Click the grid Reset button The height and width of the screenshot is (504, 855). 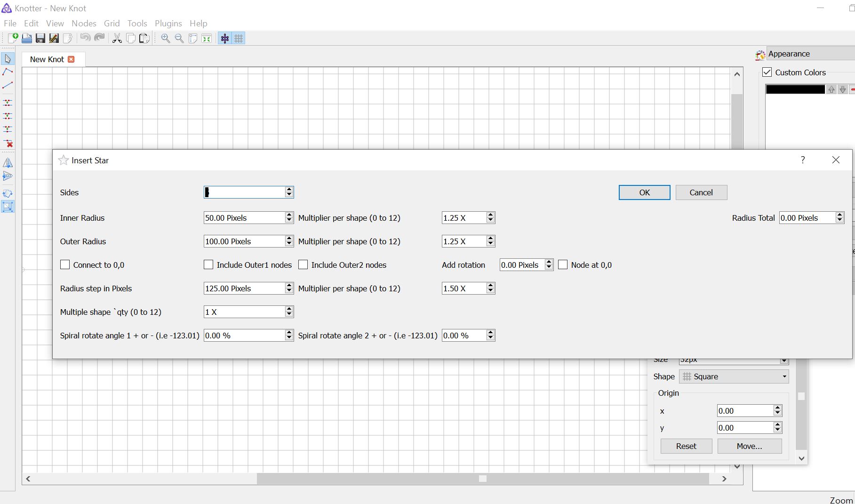(x=686, y=446)
